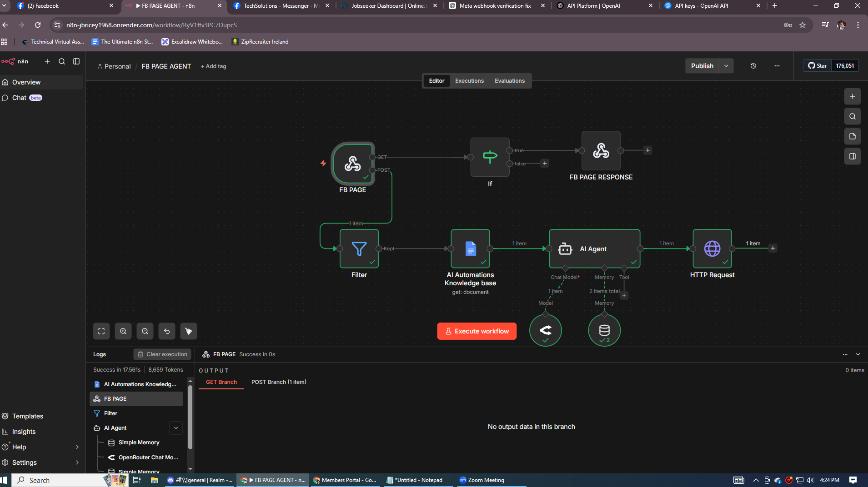This screenshot has height=487, width=868.
Task: Collapse the logs panel chevron
Action: pos(858,354)
